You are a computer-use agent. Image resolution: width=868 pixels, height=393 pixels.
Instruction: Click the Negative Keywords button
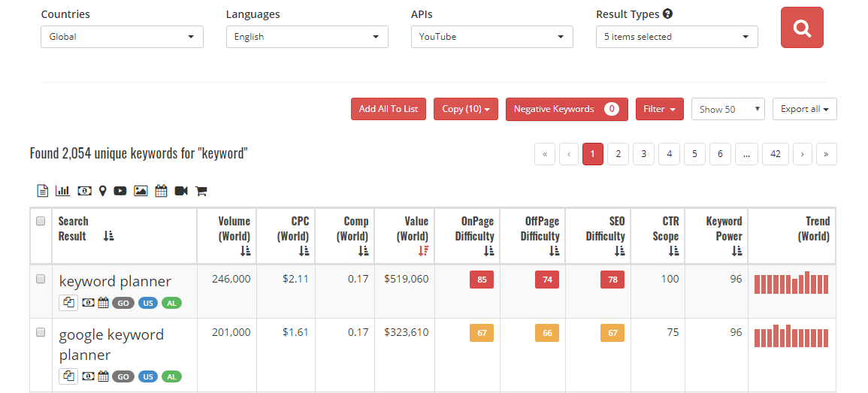click(x=566, y=109)
